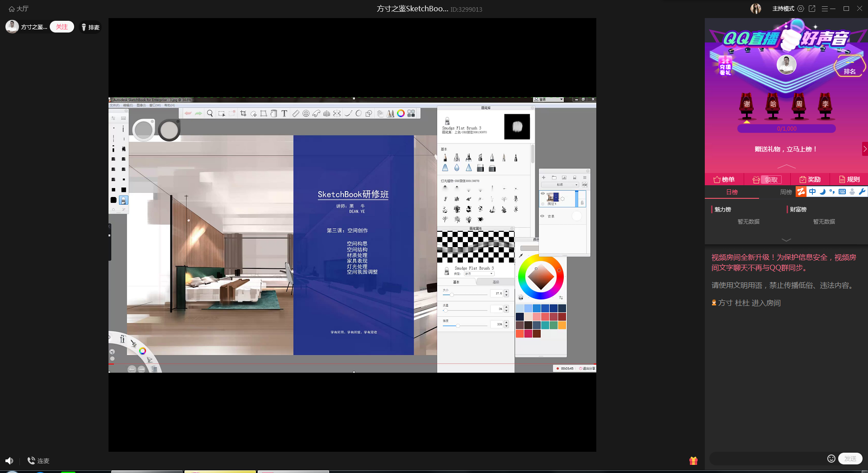868x473 pixels.
Task: Select the Steady Stroke tool
Action: click(x=348, y=113)
